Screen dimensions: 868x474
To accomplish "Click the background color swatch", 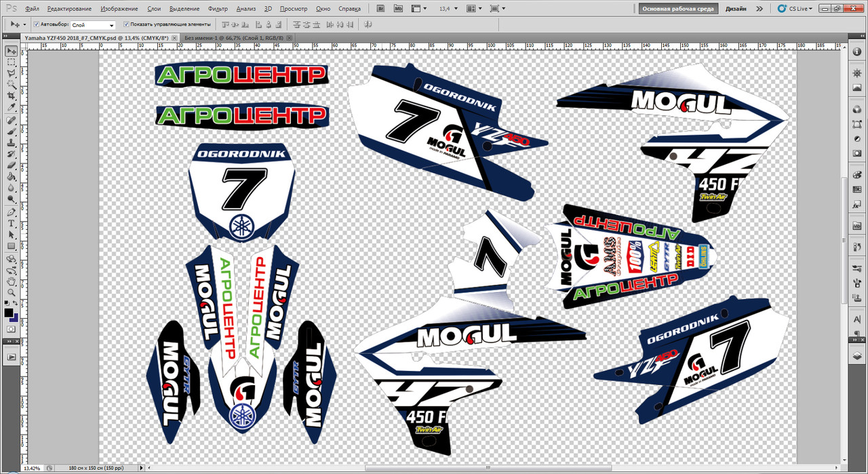I will tap(15, 319).
